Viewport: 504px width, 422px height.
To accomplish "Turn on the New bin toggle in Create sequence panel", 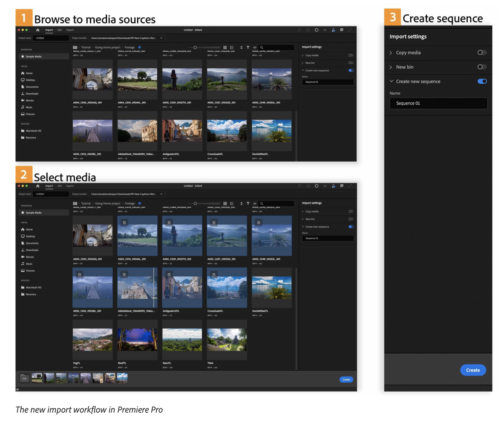I will pyautogui.click(x=482, y=67).
